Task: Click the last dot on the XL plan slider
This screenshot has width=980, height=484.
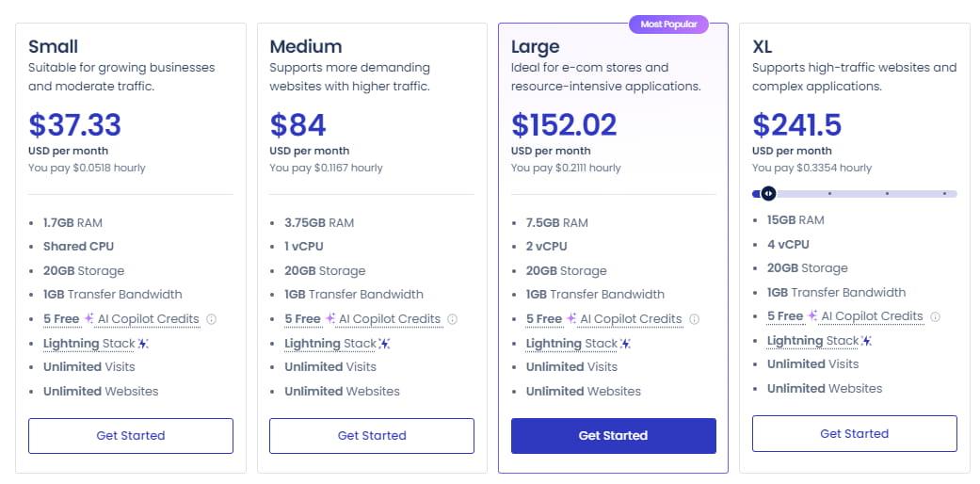Action: pyautogui.click(x=944, y=194)
